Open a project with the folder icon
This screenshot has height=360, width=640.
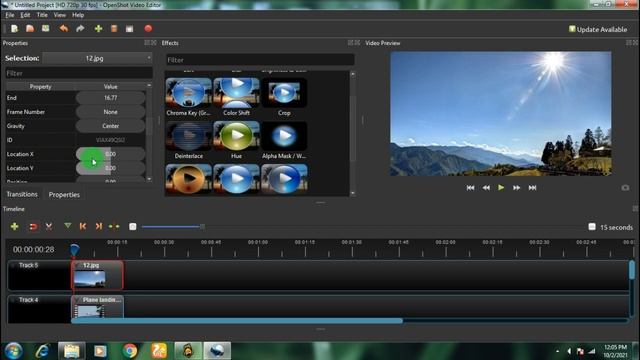(30, 29)
